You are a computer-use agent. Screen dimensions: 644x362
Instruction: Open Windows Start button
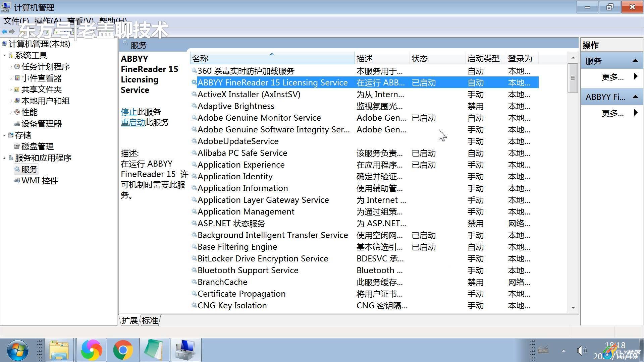pos(17,350)
